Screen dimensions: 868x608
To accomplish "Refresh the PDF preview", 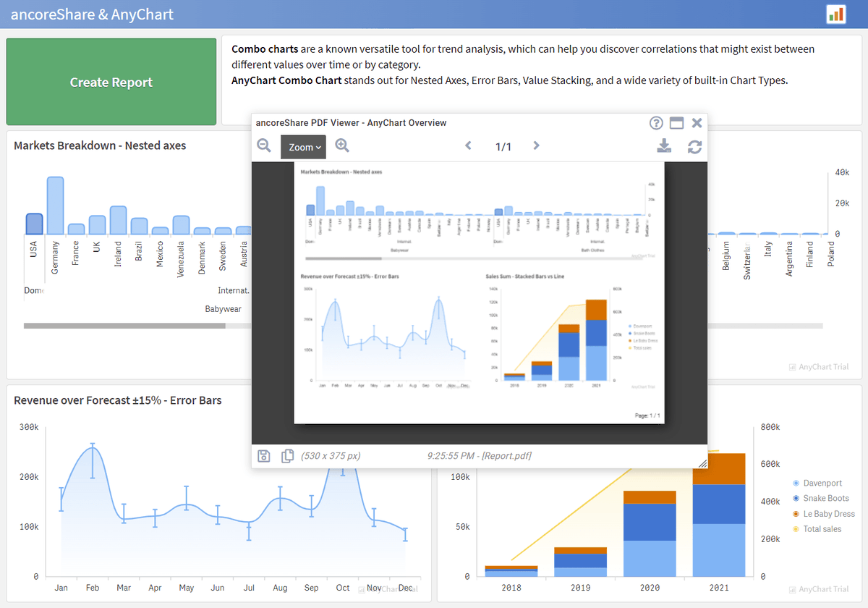I will pos(694,146).
